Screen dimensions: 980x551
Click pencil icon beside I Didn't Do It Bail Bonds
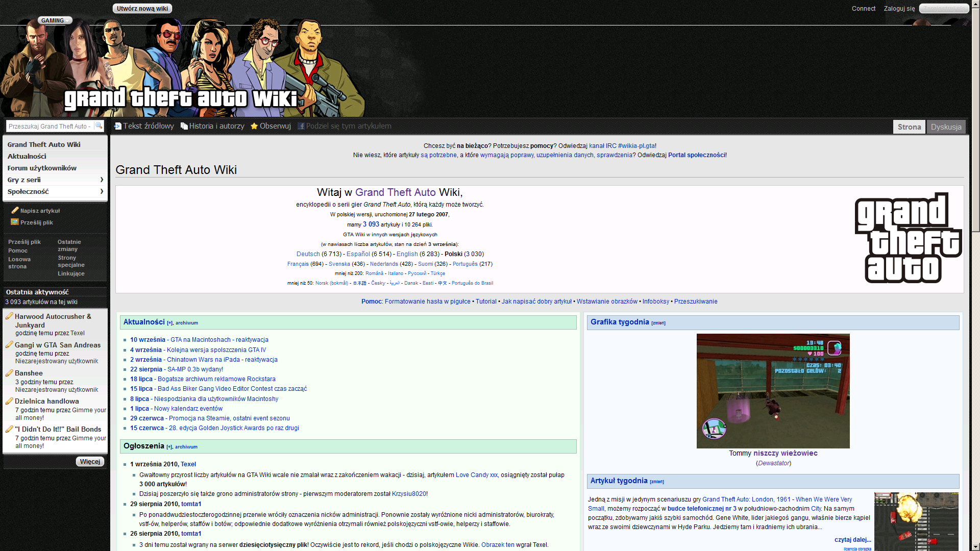click(x=9, y=429)
